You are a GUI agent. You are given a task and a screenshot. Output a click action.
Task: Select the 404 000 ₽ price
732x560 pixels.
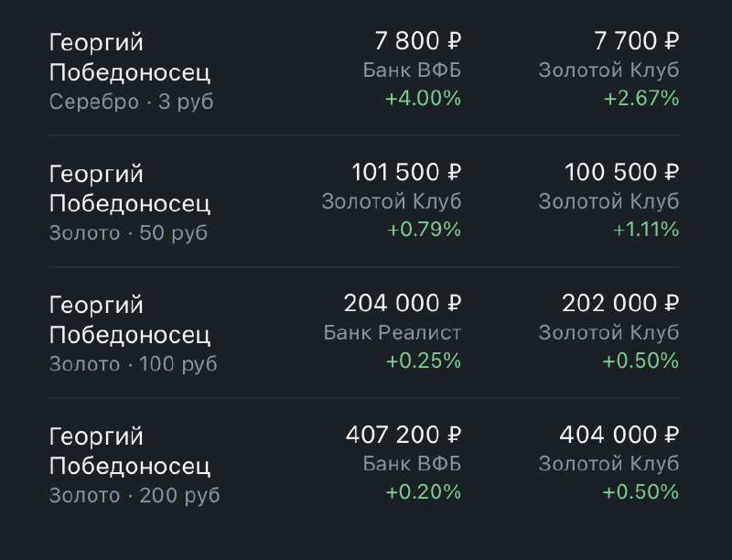(619, 434)
